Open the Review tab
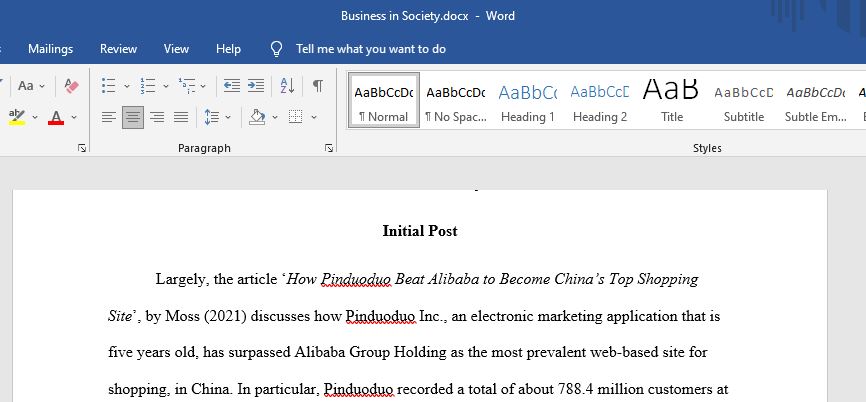The height and width of the screenshot is (402, 866). (x=118, y=49)
